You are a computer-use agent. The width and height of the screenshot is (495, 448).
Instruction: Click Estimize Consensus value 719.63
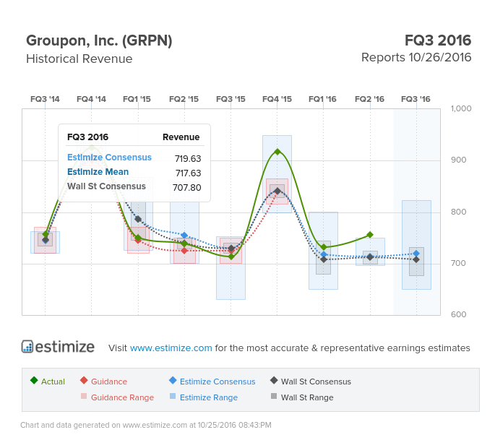pyautogui.click(x=188, y=158)
